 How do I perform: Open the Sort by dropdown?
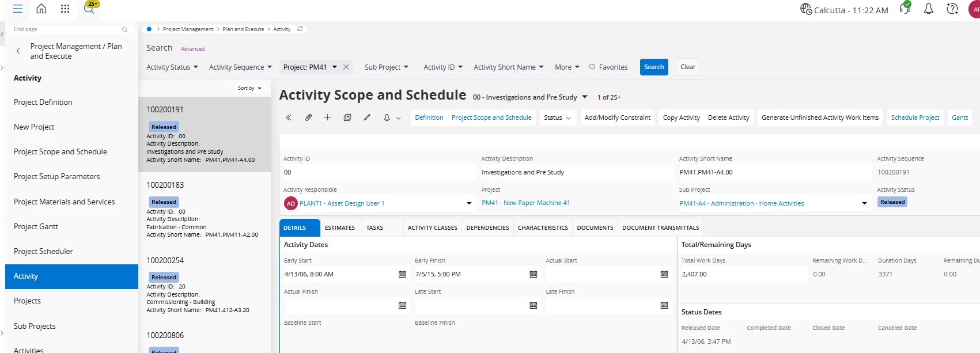[x=249, y=88]
